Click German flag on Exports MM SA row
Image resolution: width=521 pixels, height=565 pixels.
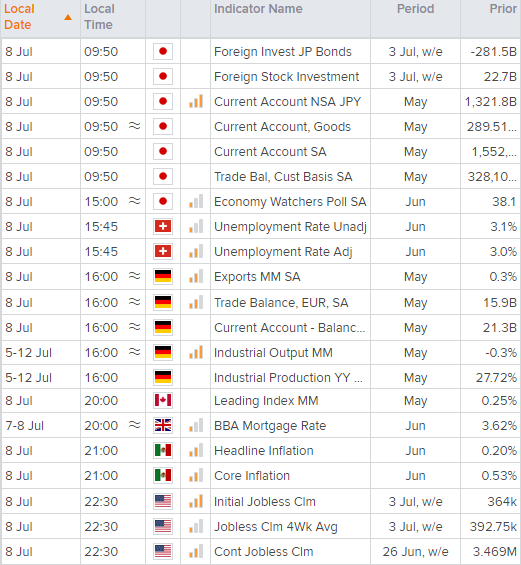163,277
